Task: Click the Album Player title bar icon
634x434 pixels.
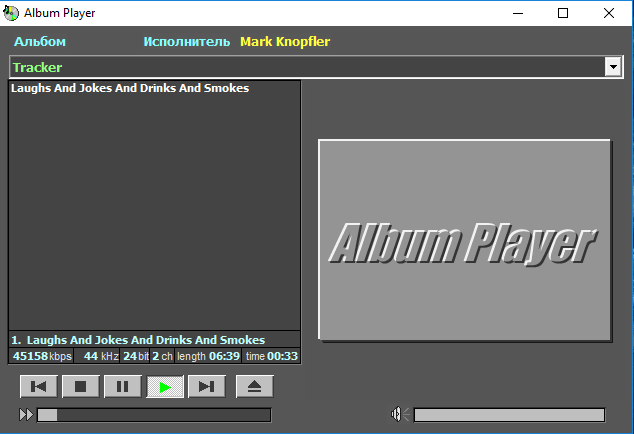Action: (11, 13)
